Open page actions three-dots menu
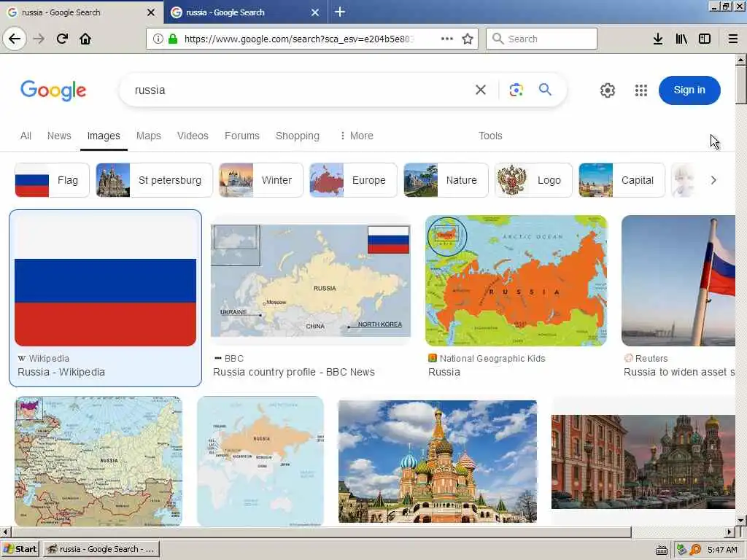 coord(447,39)
